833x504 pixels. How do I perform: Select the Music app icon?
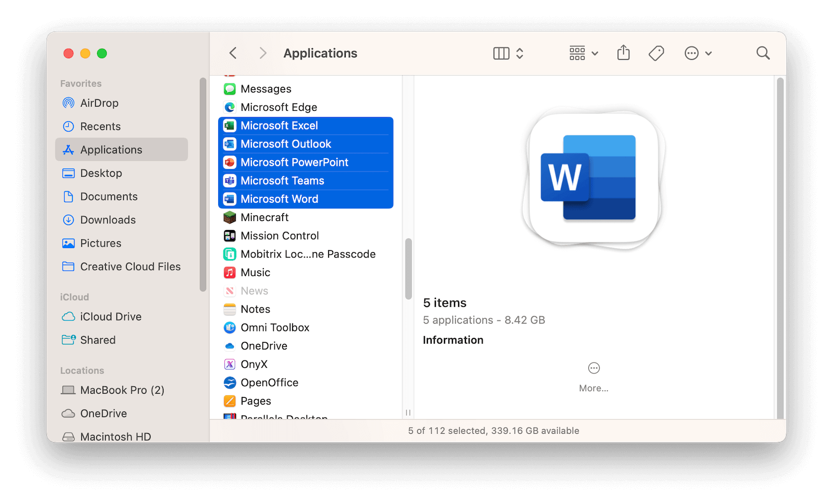pyautogui.click(x=230, y=273)
